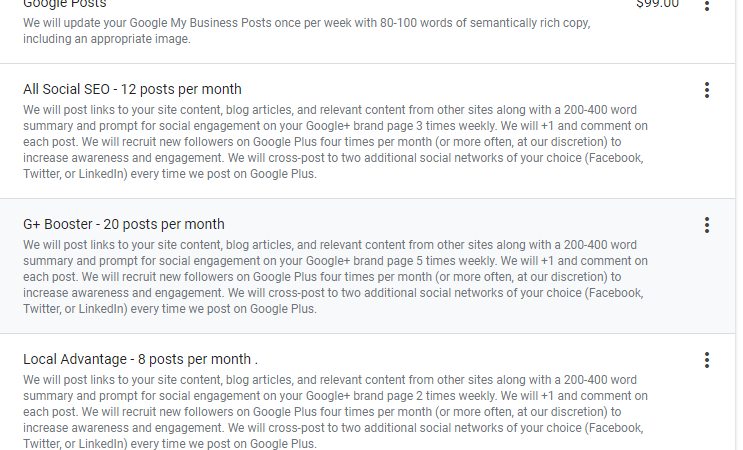Click the G+ Booster - 20 posts title
Viewport: 743px width, 450px height.
(124, 224)
